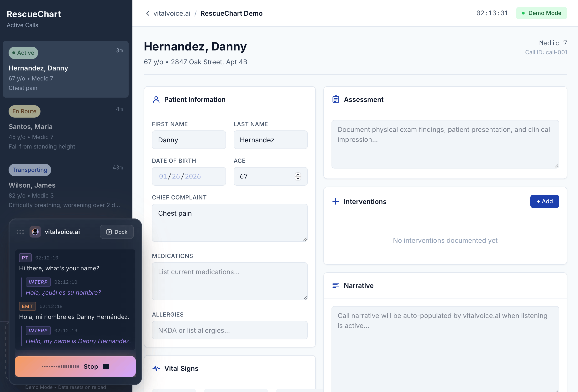Click the widget drag handle dots

[20, 232]
